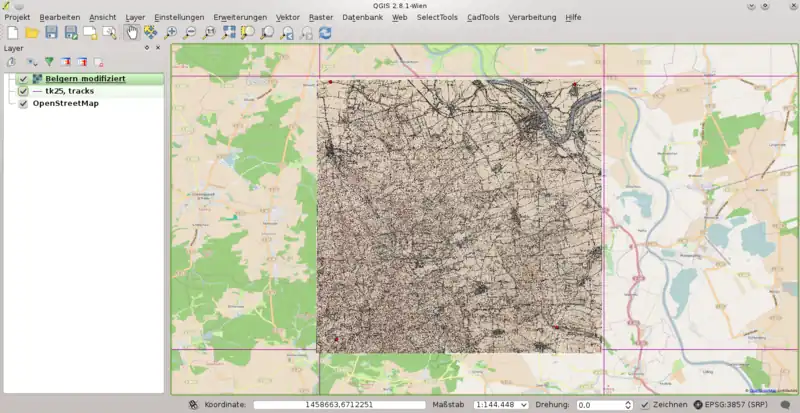
Task: Click the Drehung rotation spinner arrows
Action: 627,405
